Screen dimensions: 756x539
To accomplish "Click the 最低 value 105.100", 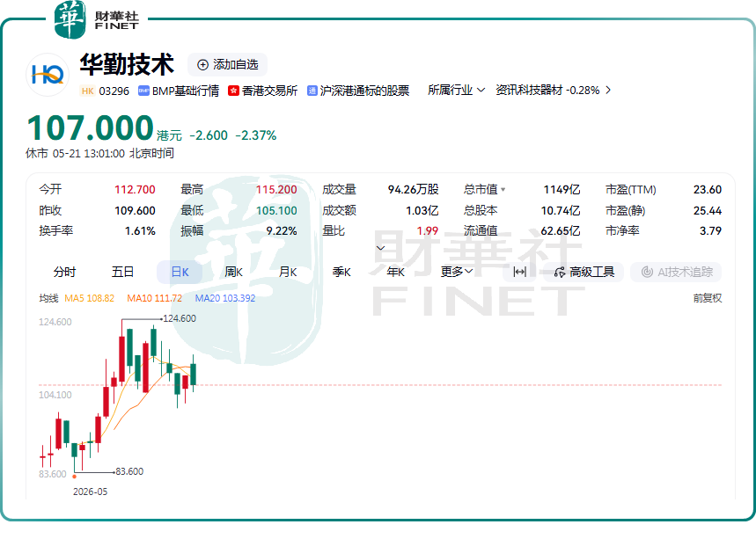I will tap(276, 210).
